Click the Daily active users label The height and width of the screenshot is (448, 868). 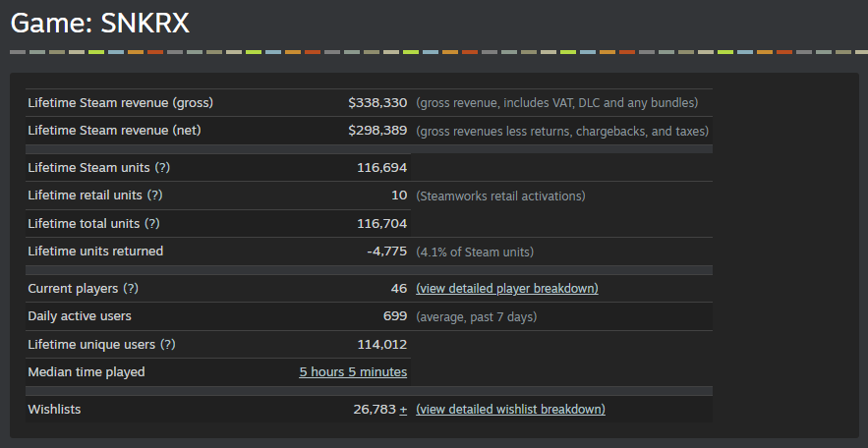coord(80,316)
